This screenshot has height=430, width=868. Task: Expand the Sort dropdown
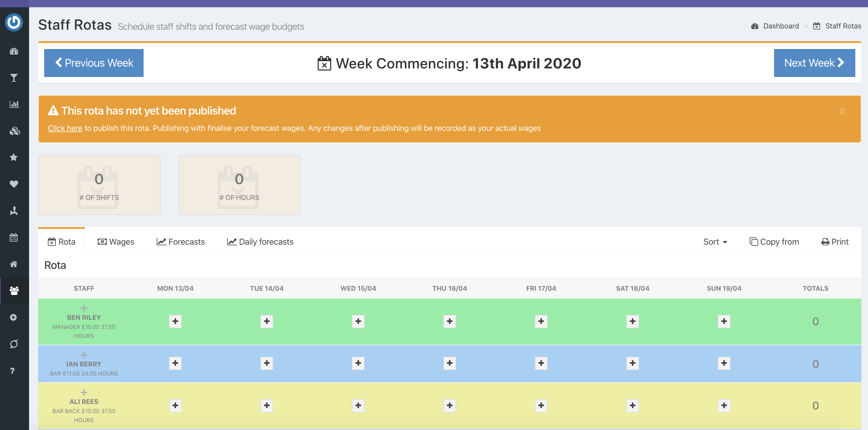(x=715, y=242)
